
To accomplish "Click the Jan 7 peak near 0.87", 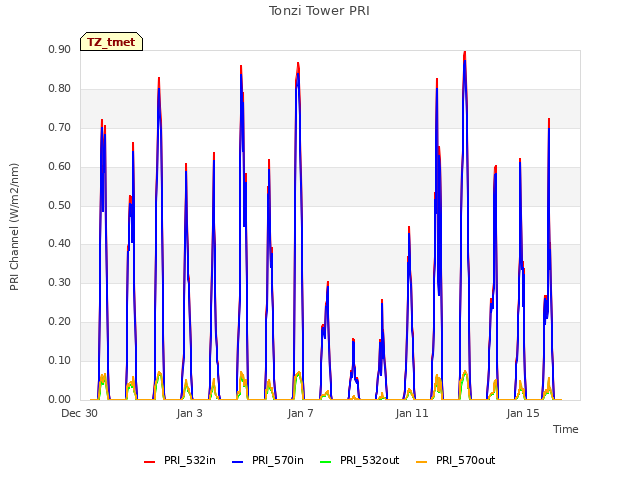I will [298, 64].
